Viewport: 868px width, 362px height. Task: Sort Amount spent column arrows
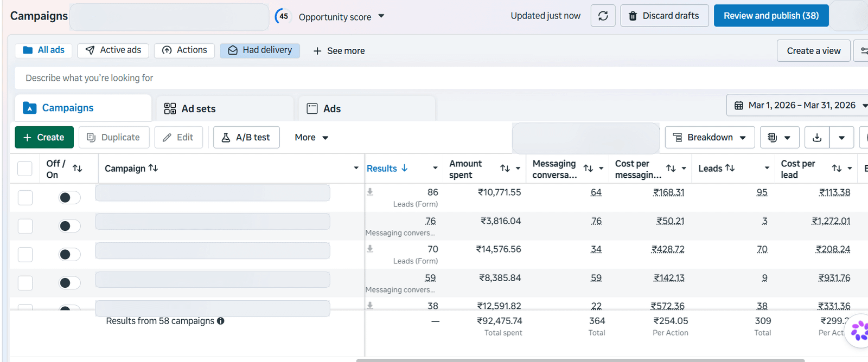coord(505,169)
